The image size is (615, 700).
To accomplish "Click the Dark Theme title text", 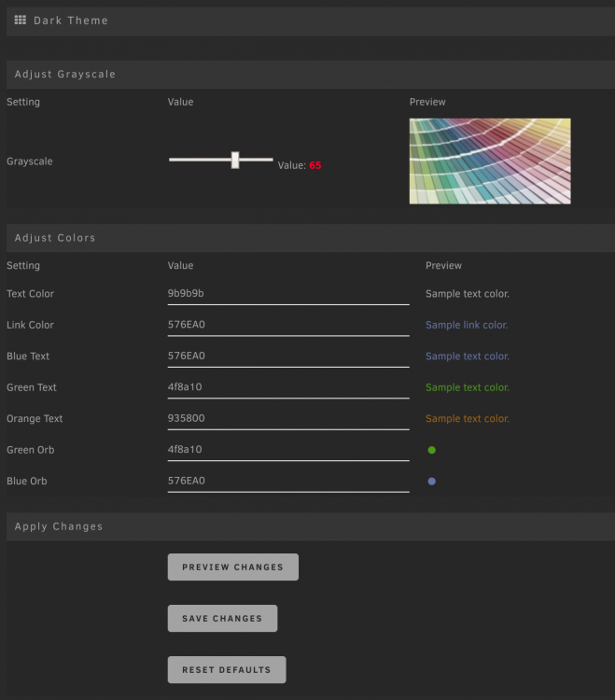I will click(71, 21).
